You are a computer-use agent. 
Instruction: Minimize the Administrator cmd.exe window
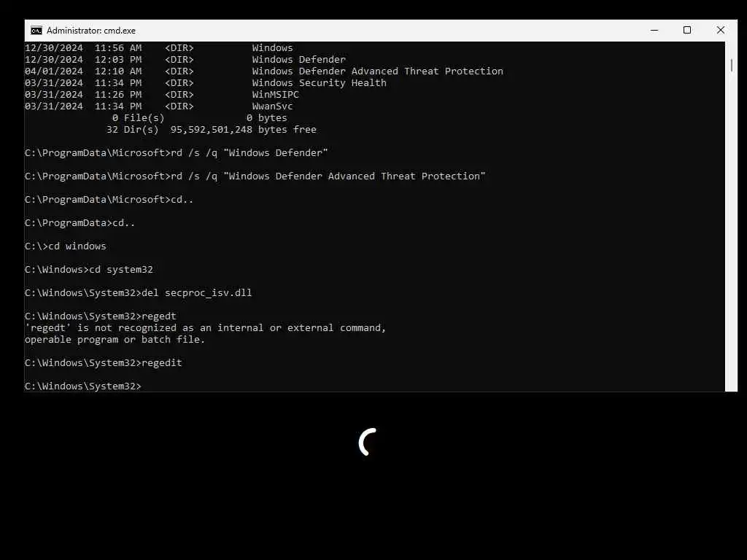coord(654,31)
